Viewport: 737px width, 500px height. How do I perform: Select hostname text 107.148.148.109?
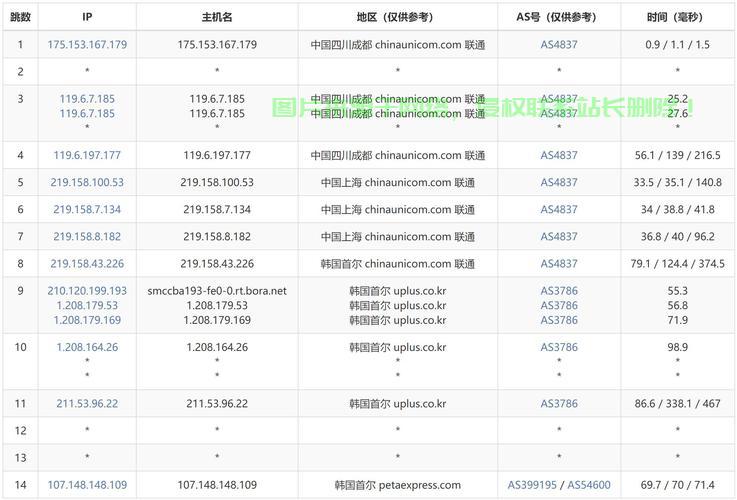pos(217,485)
